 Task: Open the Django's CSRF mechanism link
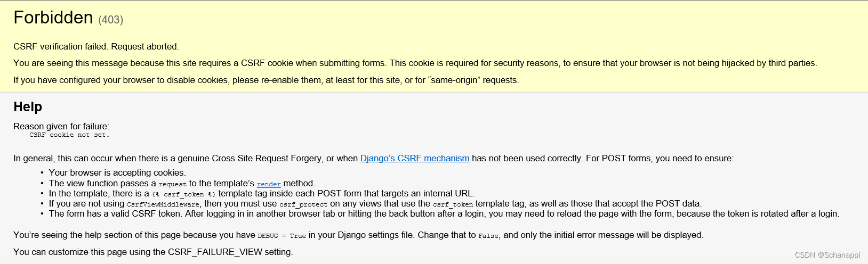414,158
